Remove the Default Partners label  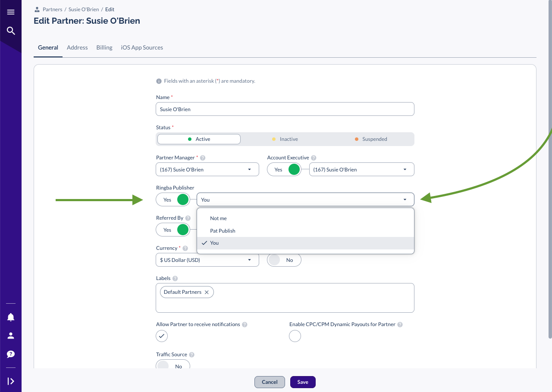207,292
